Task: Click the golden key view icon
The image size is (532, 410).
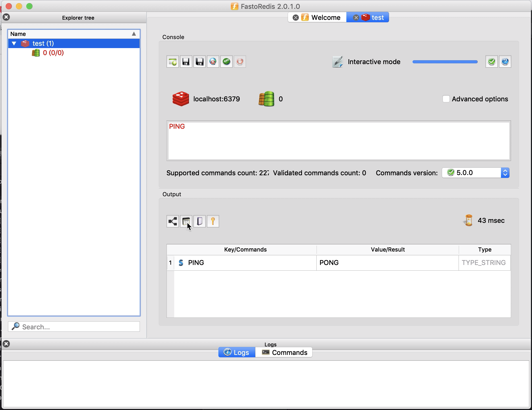Action: [213, 221]
